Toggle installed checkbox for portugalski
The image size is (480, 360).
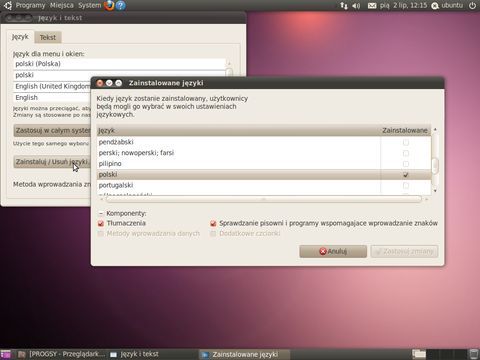click(x=406, y=185)
